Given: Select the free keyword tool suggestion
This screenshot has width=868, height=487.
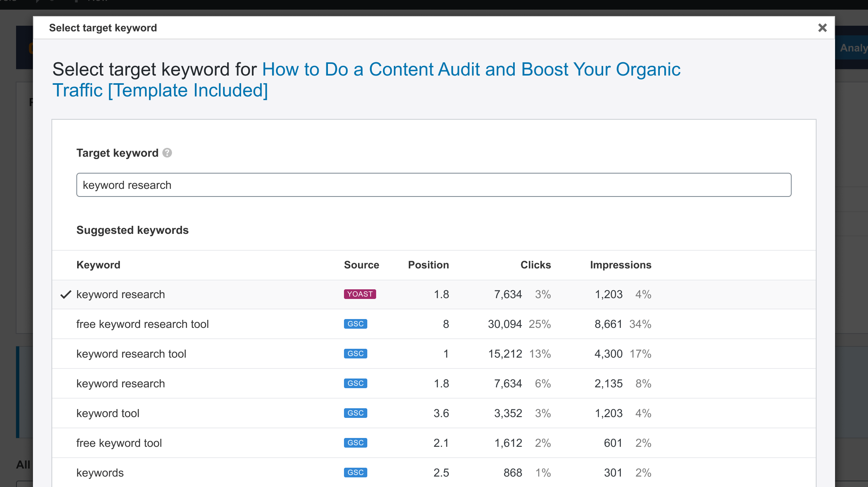Looking at the screenshot, I should pyautogui.click(x=119, y=443).
